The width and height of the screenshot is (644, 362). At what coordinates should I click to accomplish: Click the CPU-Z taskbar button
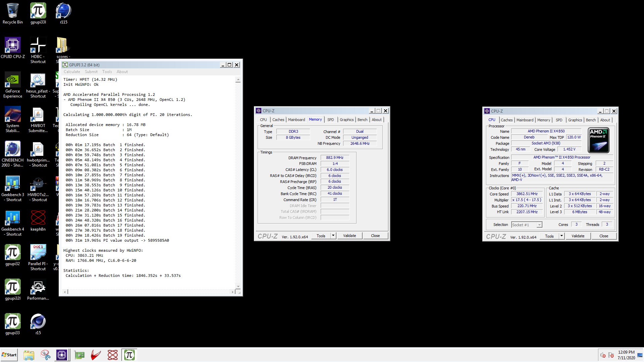click(x=62, y=355)
